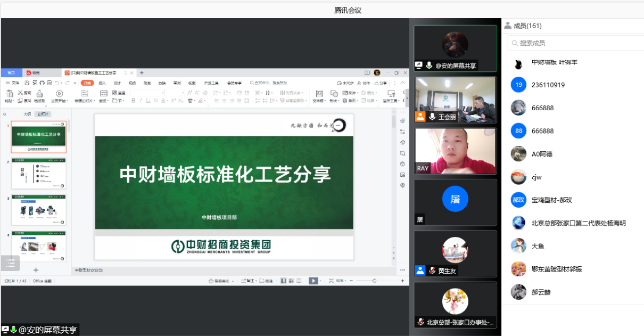The height and width of the screenshot is (336, 644).
Task: Click the slideshow play button in status bar
Action: tap(313, 281)
